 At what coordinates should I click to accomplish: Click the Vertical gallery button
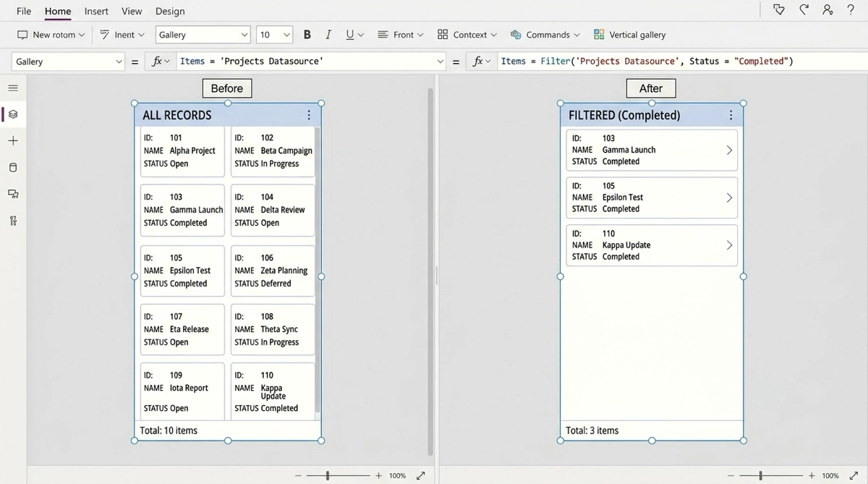[629, 35]
